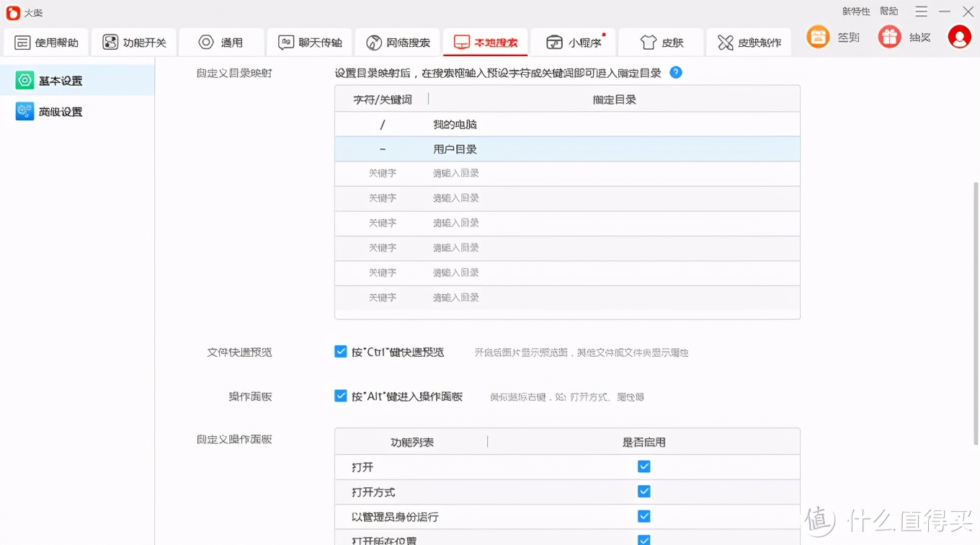Open the blue help icon beside 自定义目录映射
This screenshot has height=545, width=980.
pyautogui.click(x=675, y=72)
